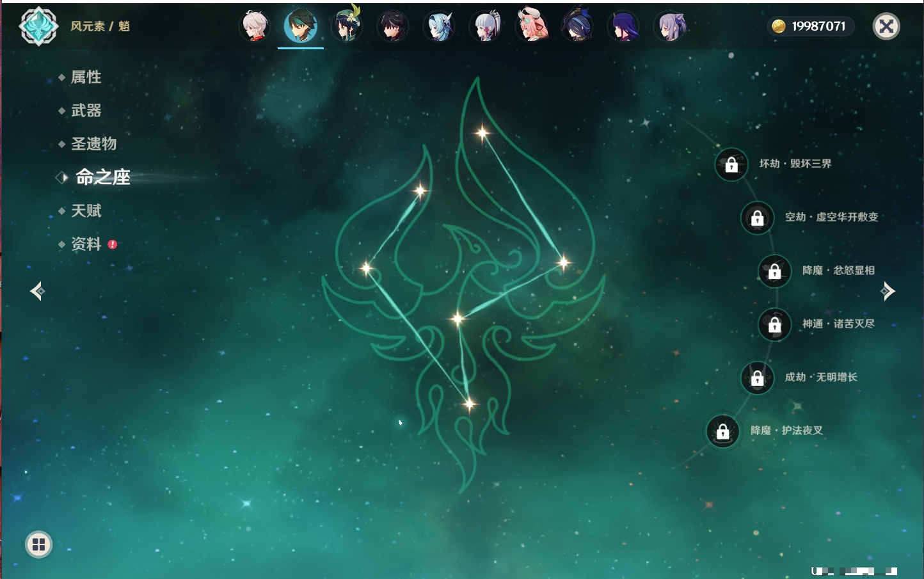Select the sixth portrait with silver-white hair
The height and width of the screenshot is (579, 924).
tap(485, 26)
